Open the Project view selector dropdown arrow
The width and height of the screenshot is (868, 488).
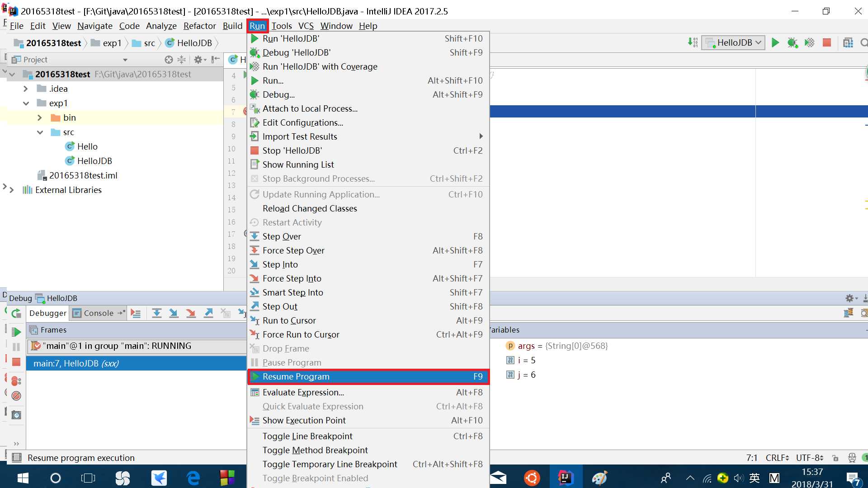point(125,60)
